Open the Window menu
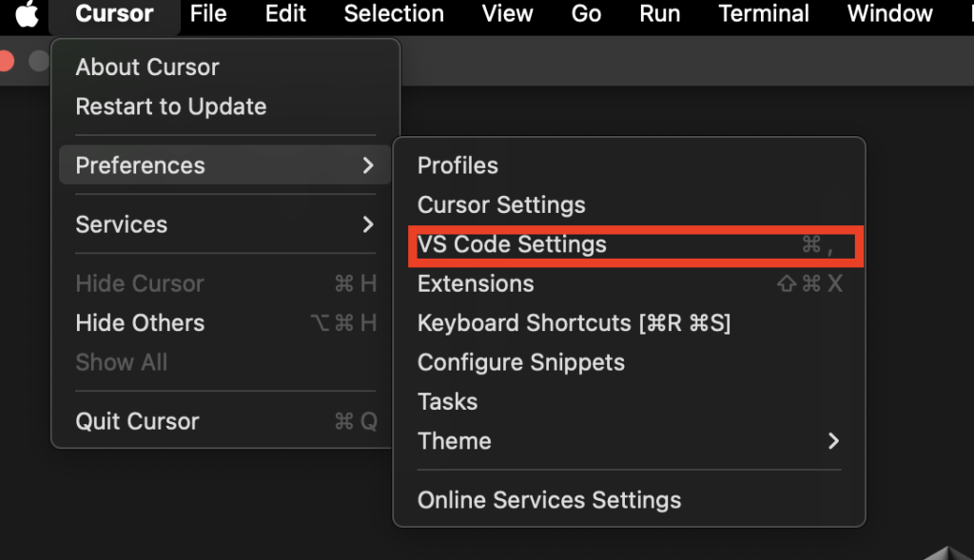 tap(889, 14)
